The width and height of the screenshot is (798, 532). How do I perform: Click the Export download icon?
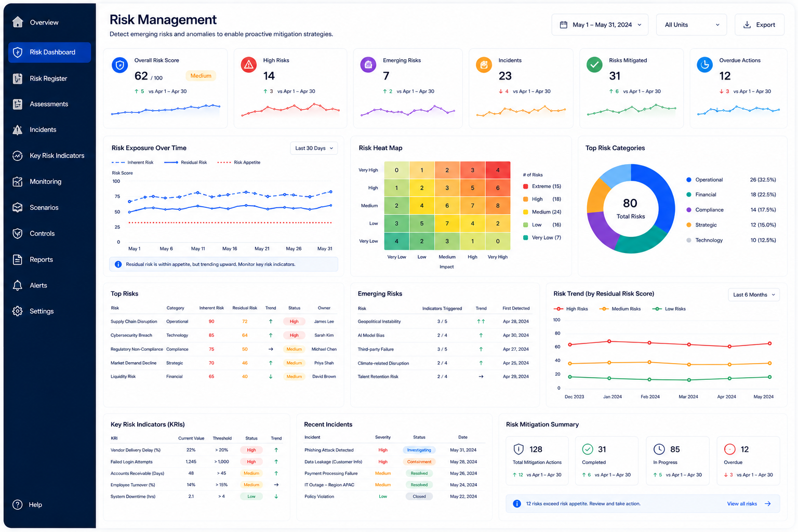(x=747, y=25)
